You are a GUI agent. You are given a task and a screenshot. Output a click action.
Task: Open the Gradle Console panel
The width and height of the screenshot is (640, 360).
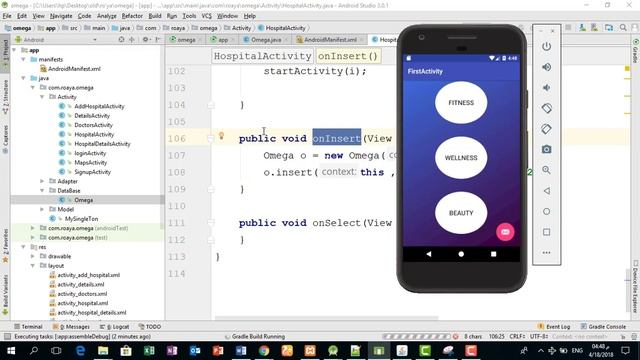pyautogui.click(x=603, y=327)
